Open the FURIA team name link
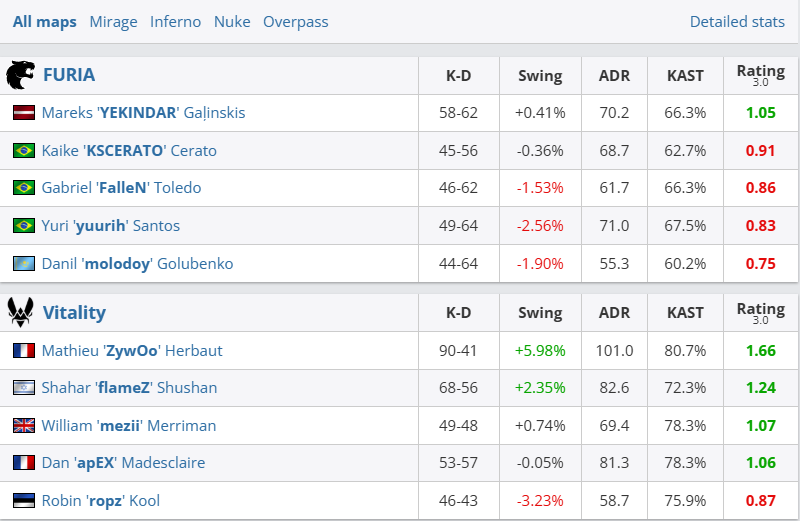The height and width of the screenshot is (521, 800). 69,75
